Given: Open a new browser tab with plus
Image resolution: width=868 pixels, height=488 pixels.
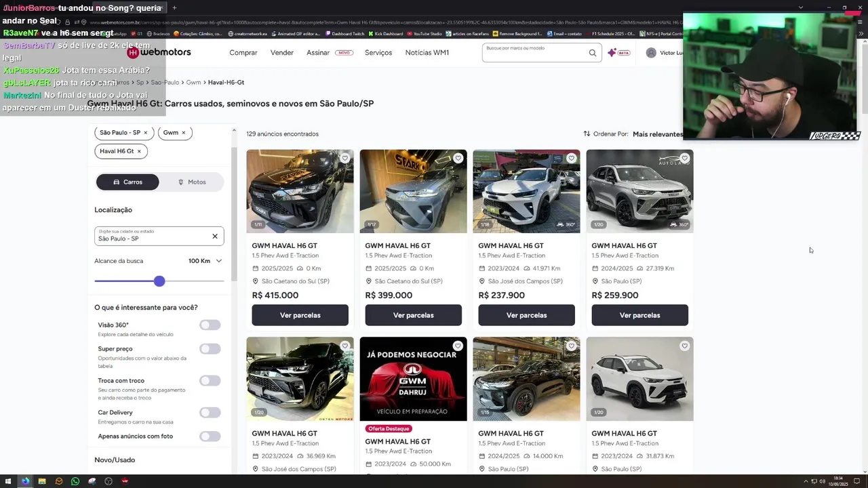Looking at the screenshot, I should click(x=174, y=8).
